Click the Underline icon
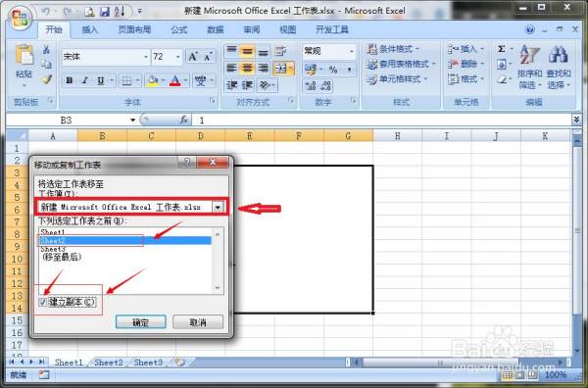 point(101,80)
